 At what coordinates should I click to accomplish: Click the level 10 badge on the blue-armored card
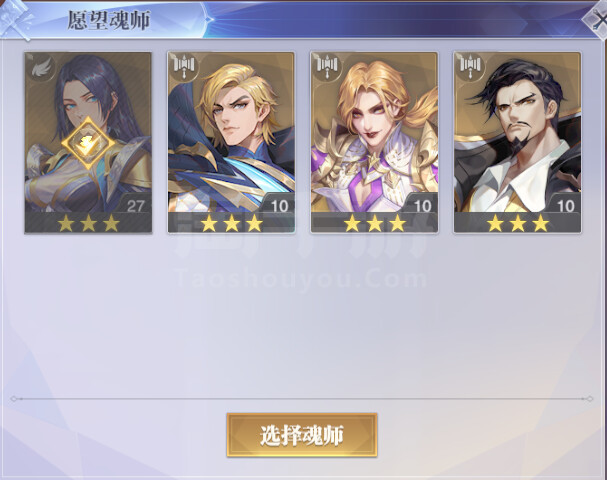pyautogui.click(x=278, y=204)
